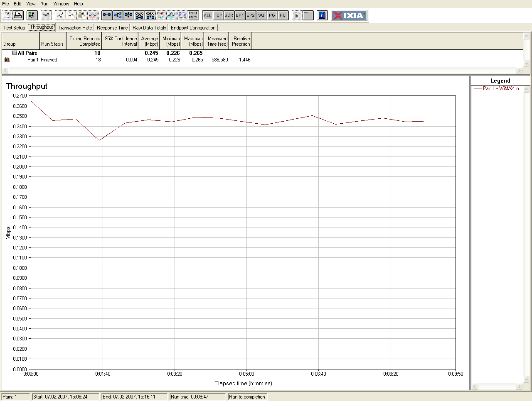
Task: Click the toolbar icon with horizontal lines
Action: (308, 15)
